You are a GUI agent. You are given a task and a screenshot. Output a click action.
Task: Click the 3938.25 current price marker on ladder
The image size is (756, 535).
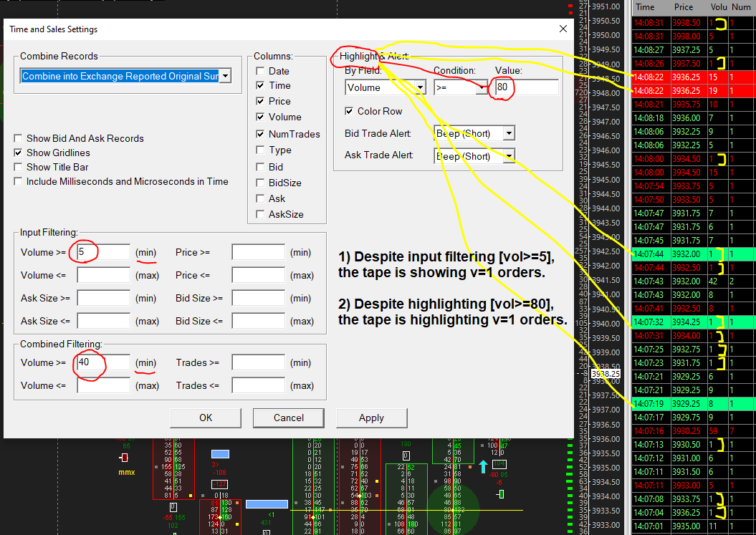point(606,374)
